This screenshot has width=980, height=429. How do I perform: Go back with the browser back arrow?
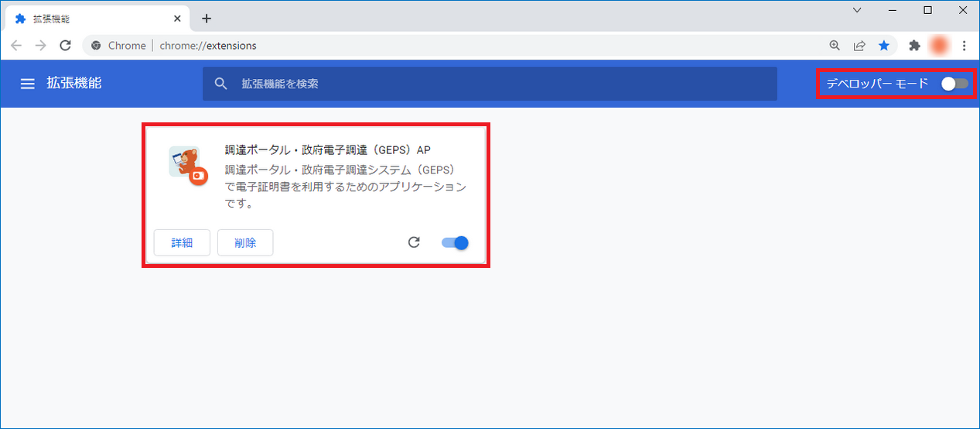[16, 46]
